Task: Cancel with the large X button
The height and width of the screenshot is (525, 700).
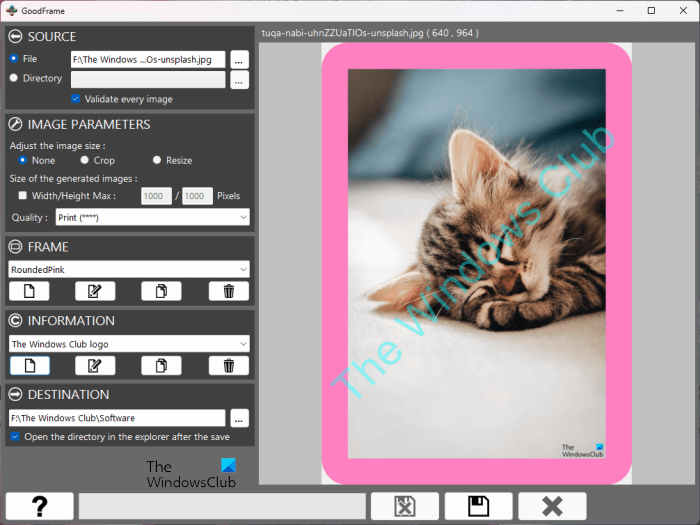Action: [552, 506]
